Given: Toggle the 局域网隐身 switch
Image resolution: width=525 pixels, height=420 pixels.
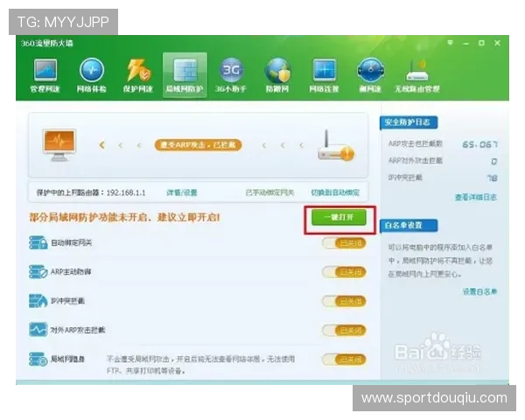Looking at the screenshot, I should point(344,360).
